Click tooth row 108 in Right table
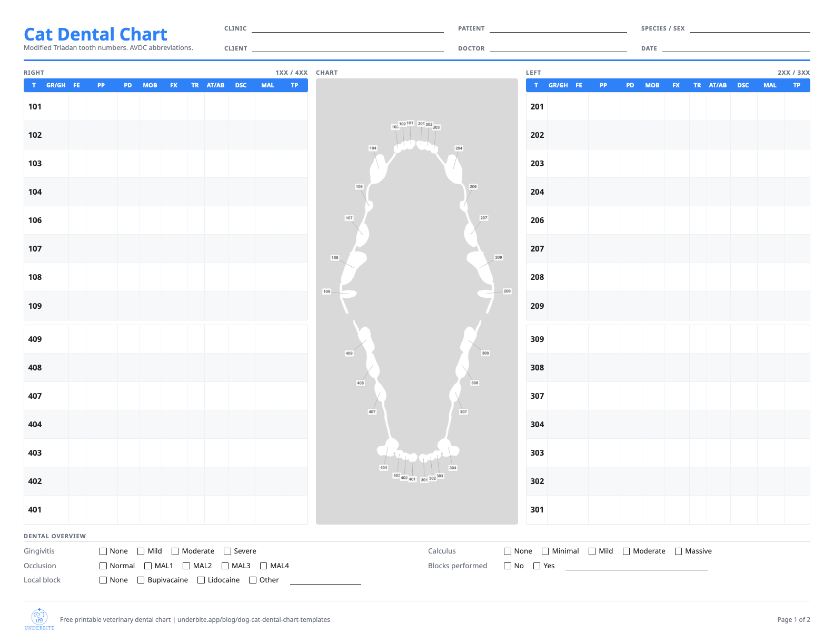834x644 pixels. click(x=166, y=277)
